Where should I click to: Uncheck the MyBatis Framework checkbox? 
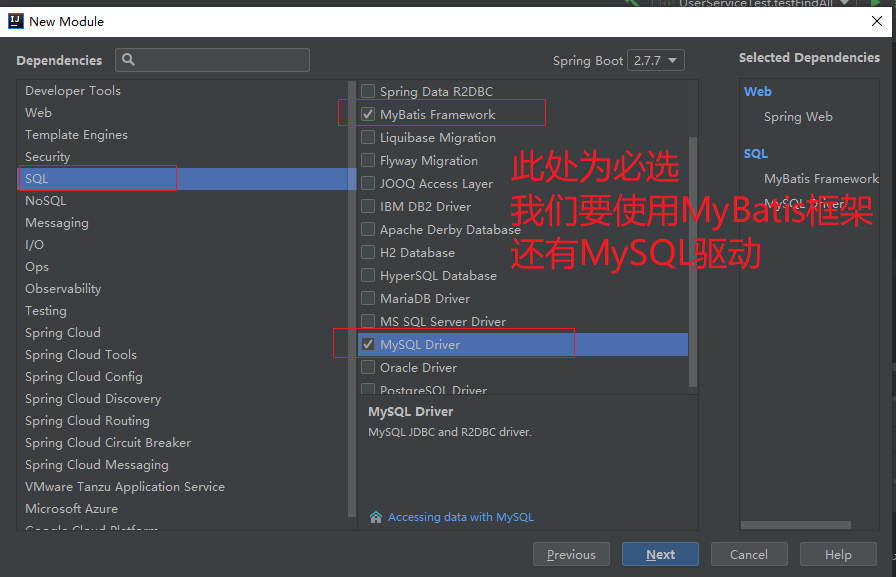[368, 115]
